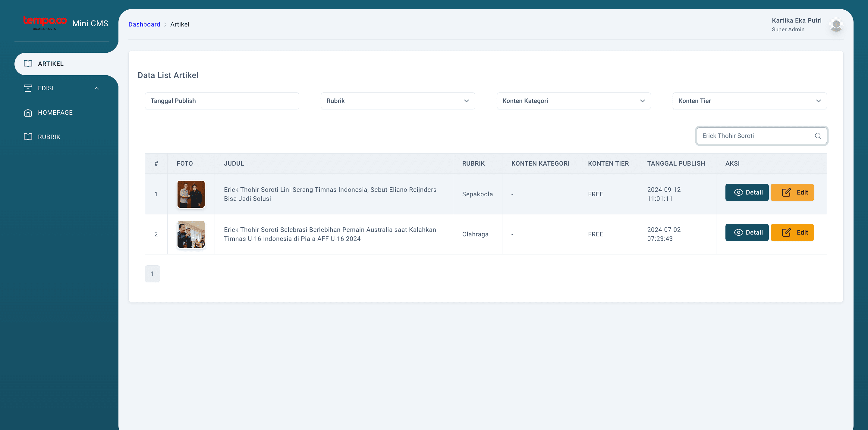Click the tempo.co logo
The height and width of the screenshot is (430, 868).
pos(45,23)
